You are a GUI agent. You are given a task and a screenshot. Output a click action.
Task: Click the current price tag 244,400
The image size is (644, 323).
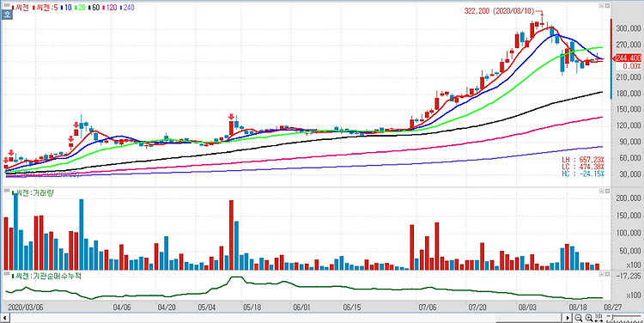pos(628,58)
